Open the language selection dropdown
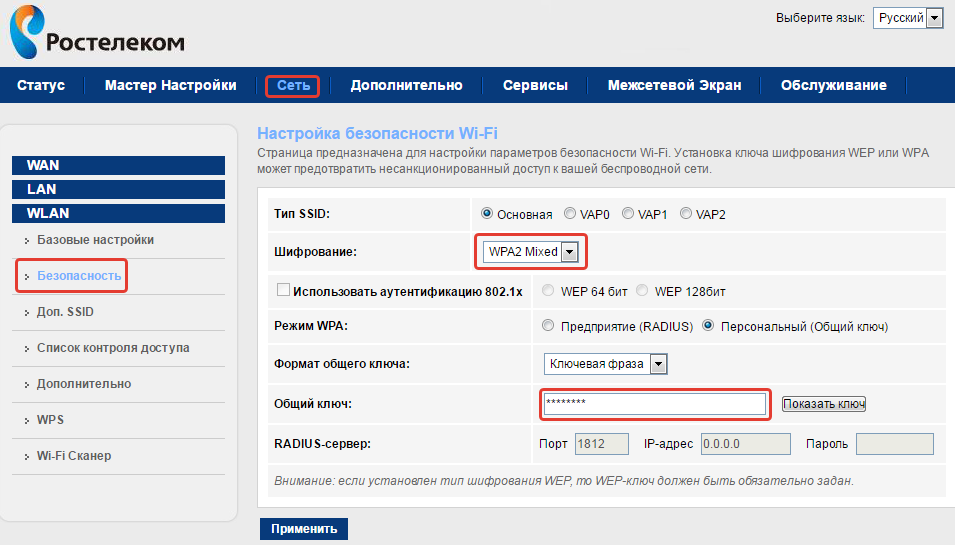Screen dimensions: 955x545 pos(907,18)
